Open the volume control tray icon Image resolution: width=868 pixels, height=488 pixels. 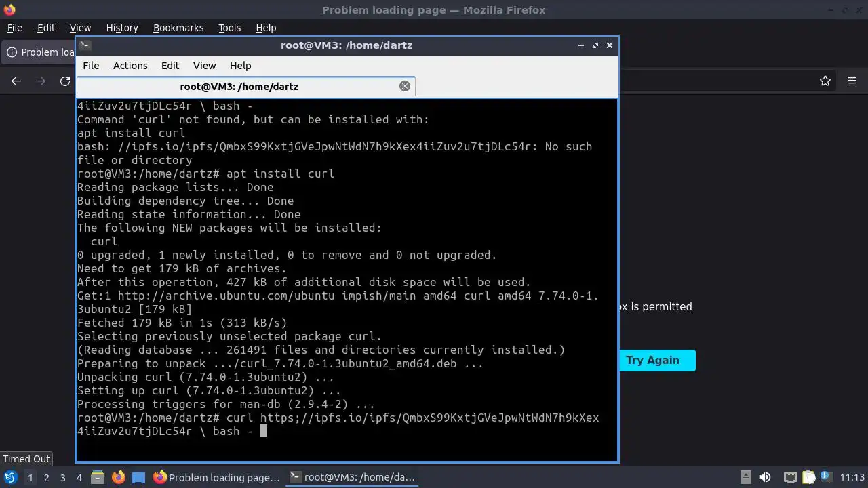765,477
